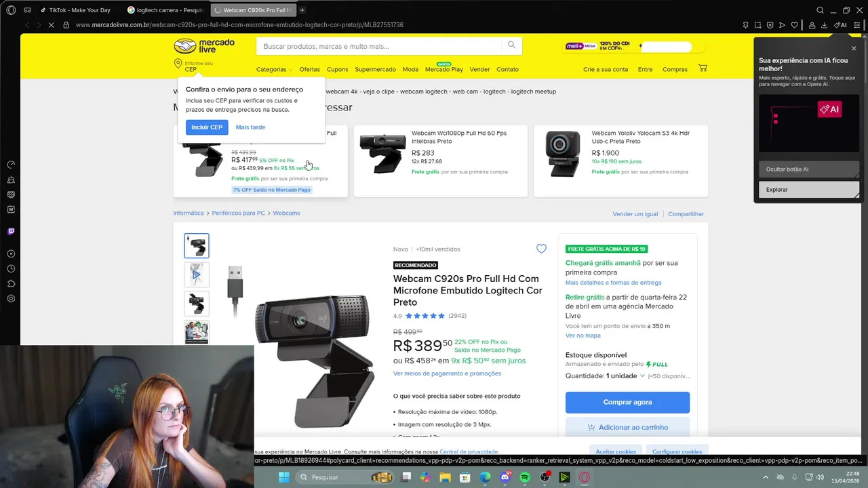Open Periféricos para PC breadcrumb
868x488 pixels.
pyautogui.click(x=238, y=213)
